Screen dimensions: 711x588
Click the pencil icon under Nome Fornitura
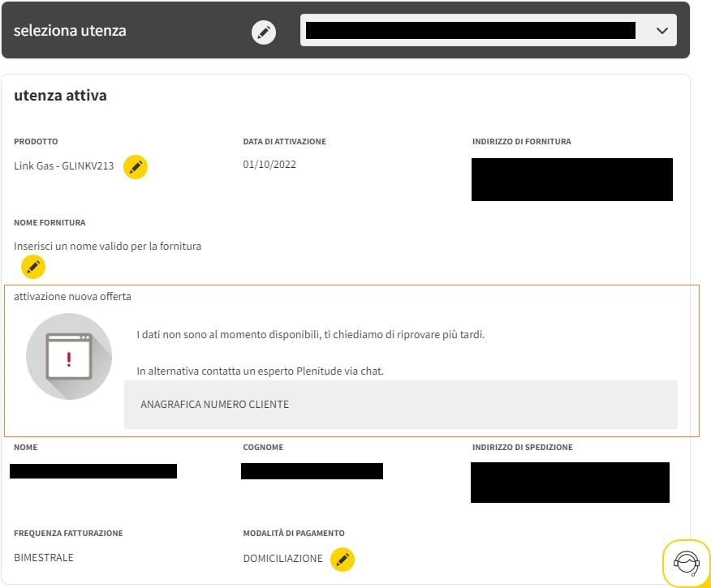33,266
